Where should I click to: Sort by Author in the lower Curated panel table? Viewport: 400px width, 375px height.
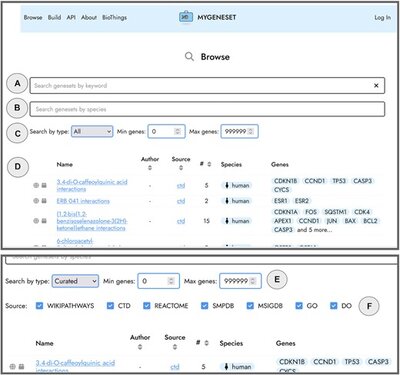140,347
